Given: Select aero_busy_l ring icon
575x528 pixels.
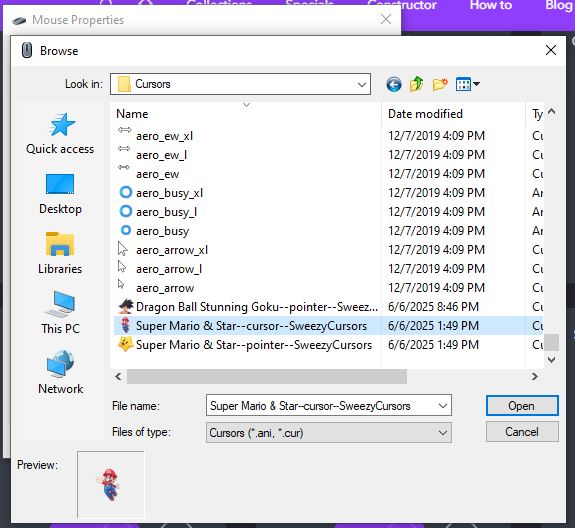Looking at the screenshot, I should point(125,211).
